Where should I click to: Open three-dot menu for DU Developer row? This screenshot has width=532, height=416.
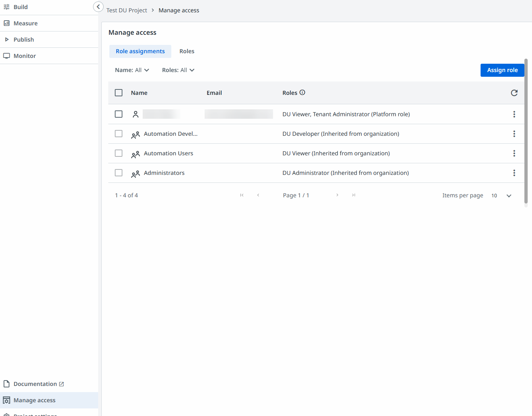pyautogui.click(x=514, y=134)
